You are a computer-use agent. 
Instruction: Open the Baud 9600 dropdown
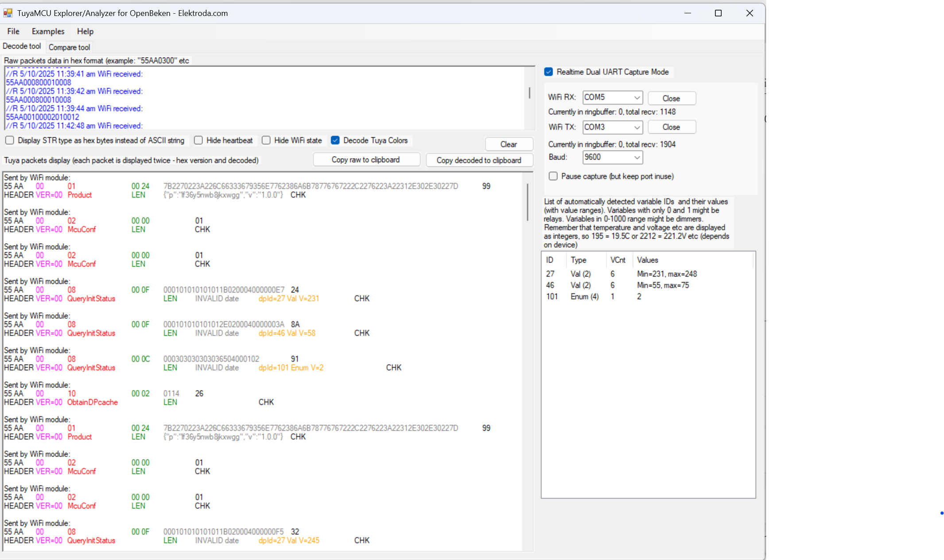637,157
